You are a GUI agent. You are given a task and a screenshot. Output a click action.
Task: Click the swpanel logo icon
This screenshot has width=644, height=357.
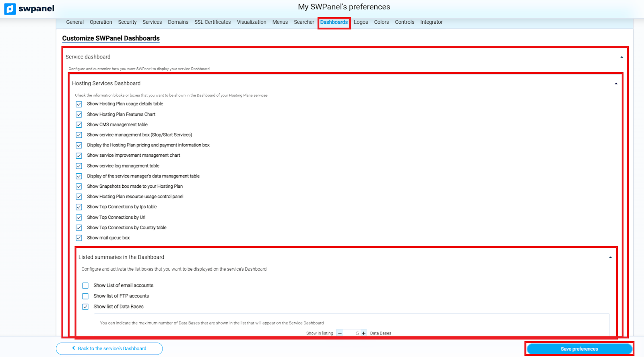tap(10, 9)
